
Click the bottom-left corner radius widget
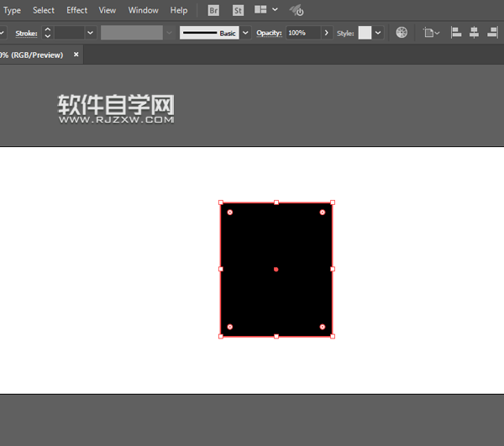click(x=230, y=327)
